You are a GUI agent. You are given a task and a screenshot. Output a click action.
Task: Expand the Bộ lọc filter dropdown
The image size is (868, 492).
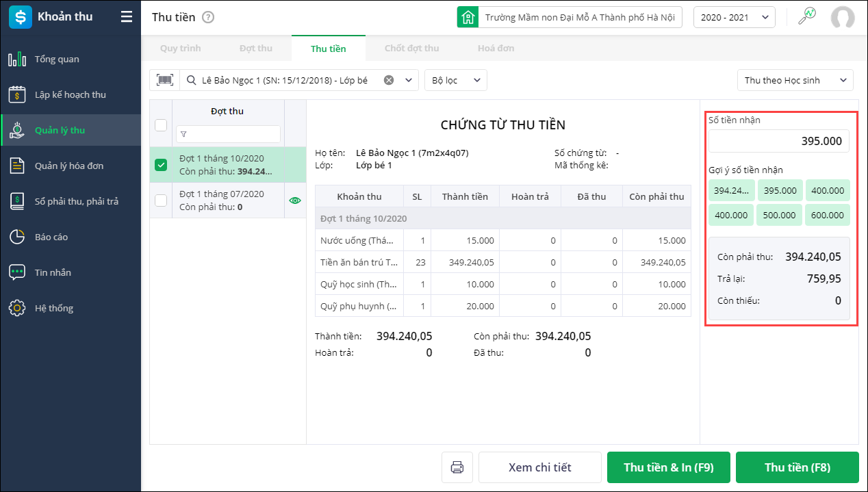click(455, 80)
